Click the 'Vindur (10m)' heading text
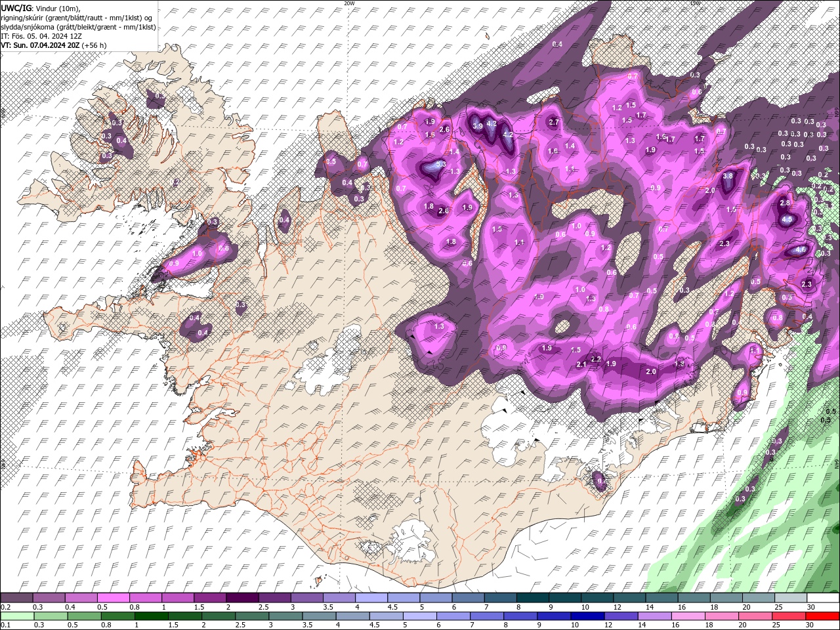The height and width of the screenshot is (630, 840). coord(58,7)
